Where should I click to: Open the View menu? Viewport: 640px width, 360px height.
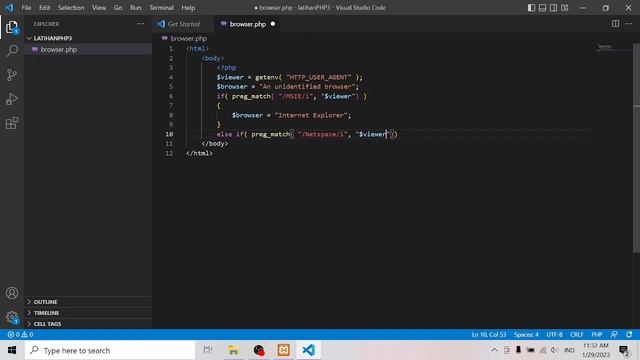(x=99, y=8)
